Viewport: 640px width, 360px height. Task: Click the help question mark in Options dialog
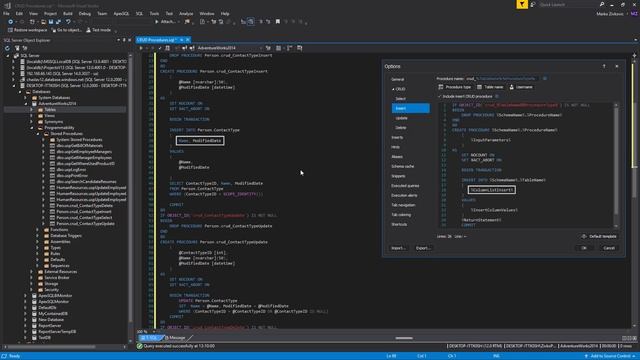coord(604,66)
